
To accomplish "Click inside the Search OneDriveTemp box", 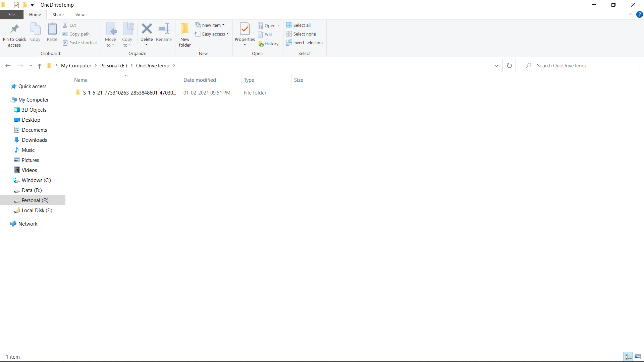I will click(580, 65).
